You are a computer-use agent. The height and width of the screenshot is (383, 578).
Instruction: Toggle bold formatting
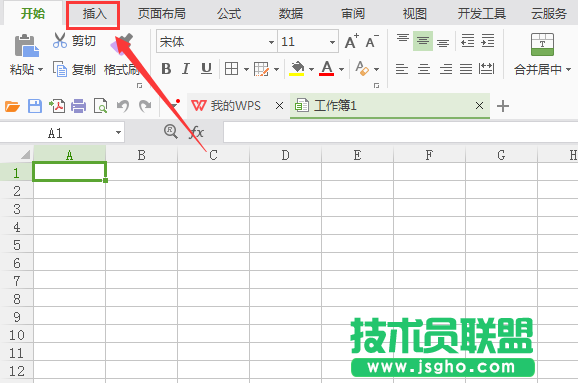coord(166,69)
